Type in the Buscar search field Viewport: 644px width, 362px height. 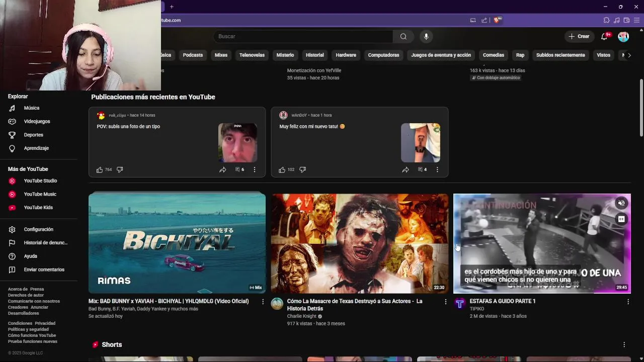pos(303,36)
